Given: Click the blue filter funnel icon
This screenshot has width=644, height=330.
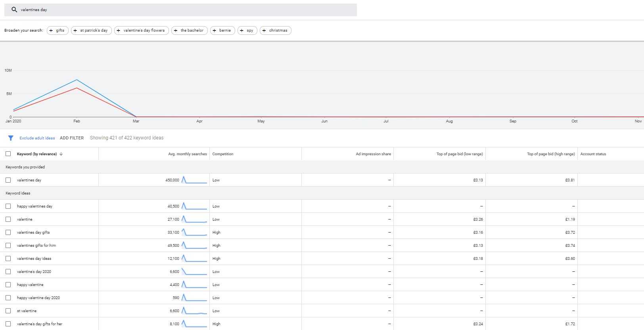Looking at the screenshot, I should (x=11, y=138).
